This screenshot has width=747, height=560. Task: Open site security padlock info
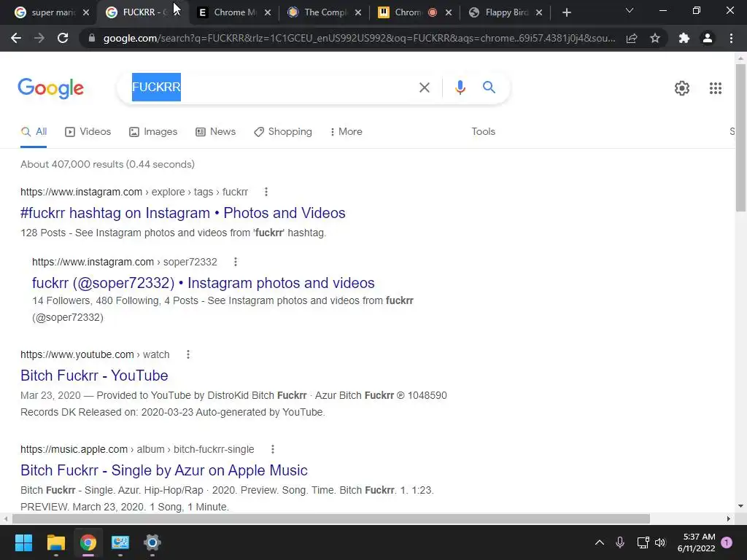pos(92,38)
